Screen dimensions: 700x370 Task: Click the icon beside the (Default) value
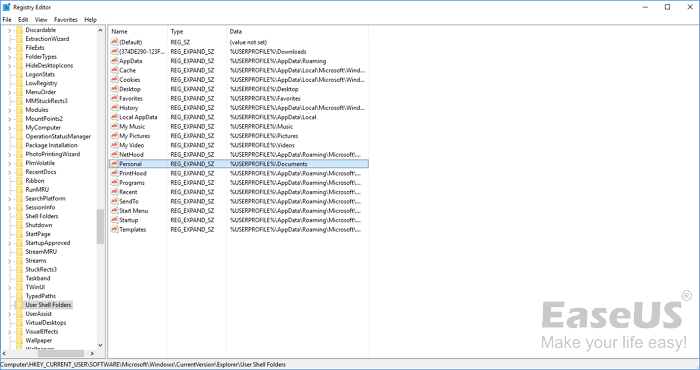(114, 42)
